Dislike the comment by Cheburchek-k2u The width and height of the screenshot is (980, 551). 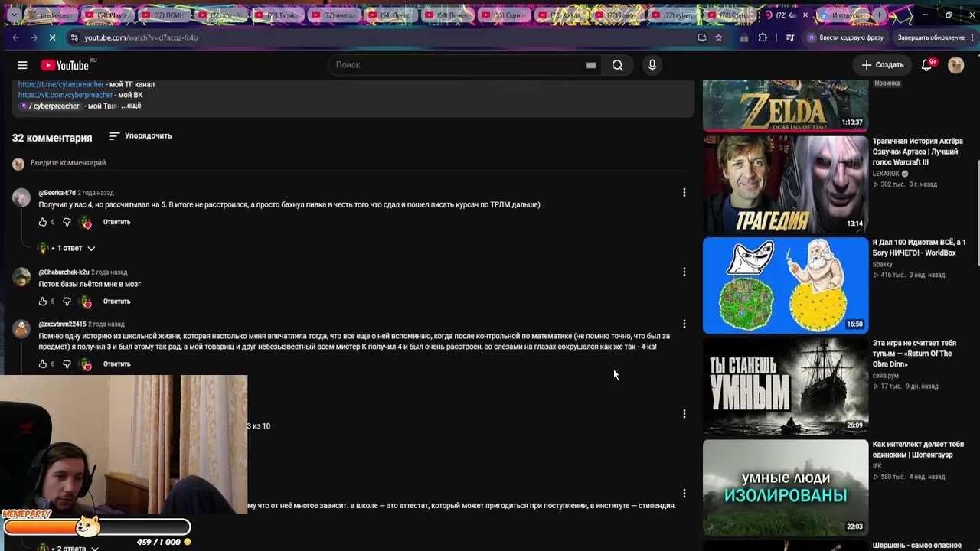point(67,302)
